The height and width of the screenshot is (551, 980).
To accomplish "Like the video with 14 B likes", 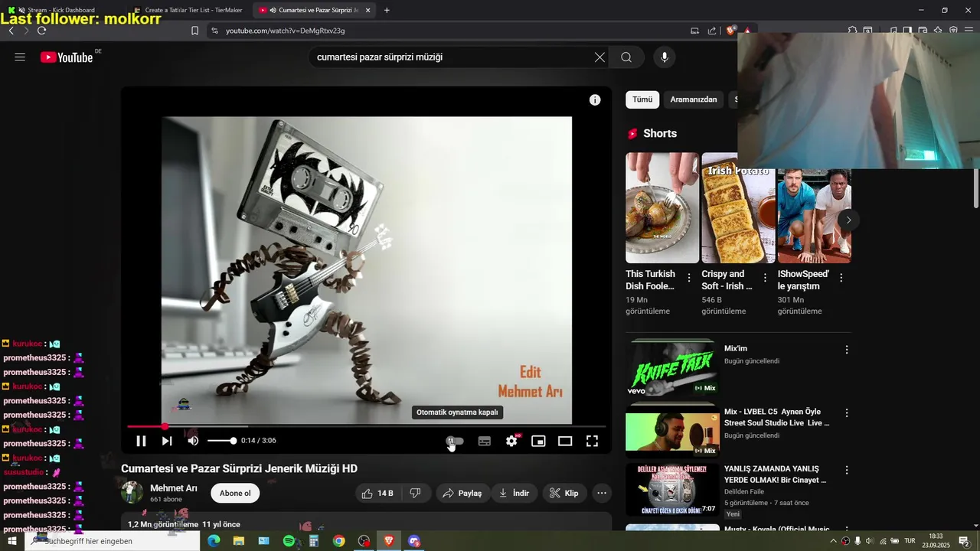I will 377,494.
